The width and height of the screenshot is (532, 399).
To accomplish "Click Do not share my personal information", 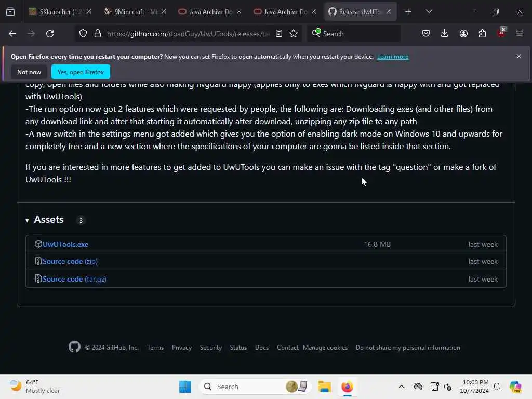I will coord(408,348).
